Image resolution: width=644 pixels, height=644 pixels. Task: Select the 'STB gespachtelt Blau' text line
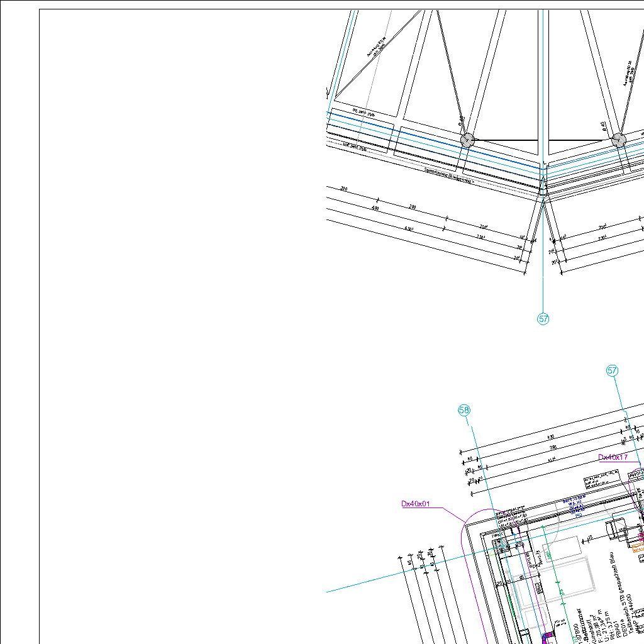[x=618, y=583]
